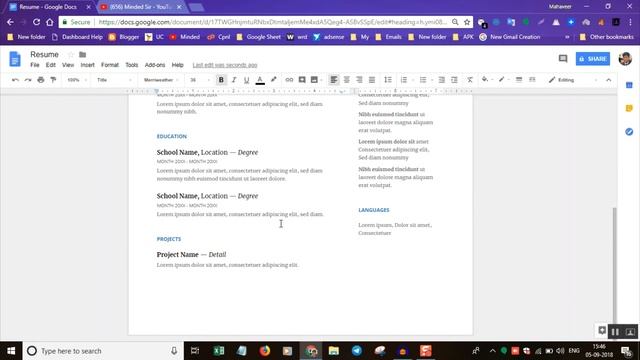The width and height of the screenshot is (640, 360).
Task: Open paragraph style dropdown showing Title
Action: 114,80
